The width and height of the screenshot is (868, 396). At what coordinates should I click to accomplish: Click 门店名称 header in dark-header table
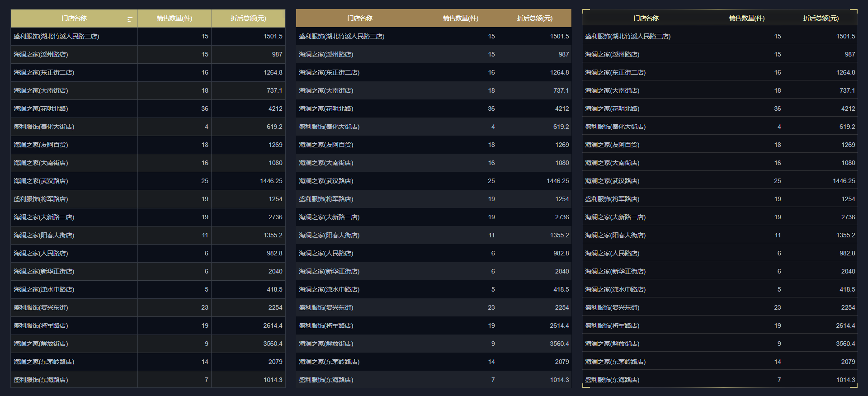pyautogui.click(x=646, y=18)
